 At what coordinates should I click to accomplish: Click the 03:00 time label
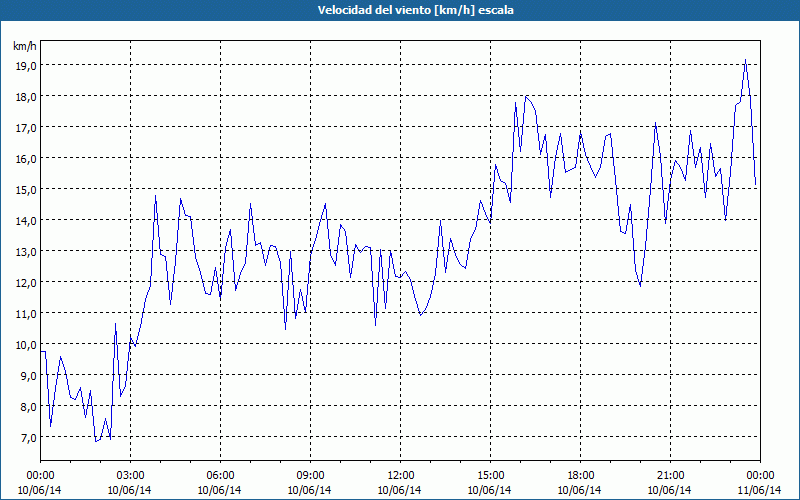(130, 476)
